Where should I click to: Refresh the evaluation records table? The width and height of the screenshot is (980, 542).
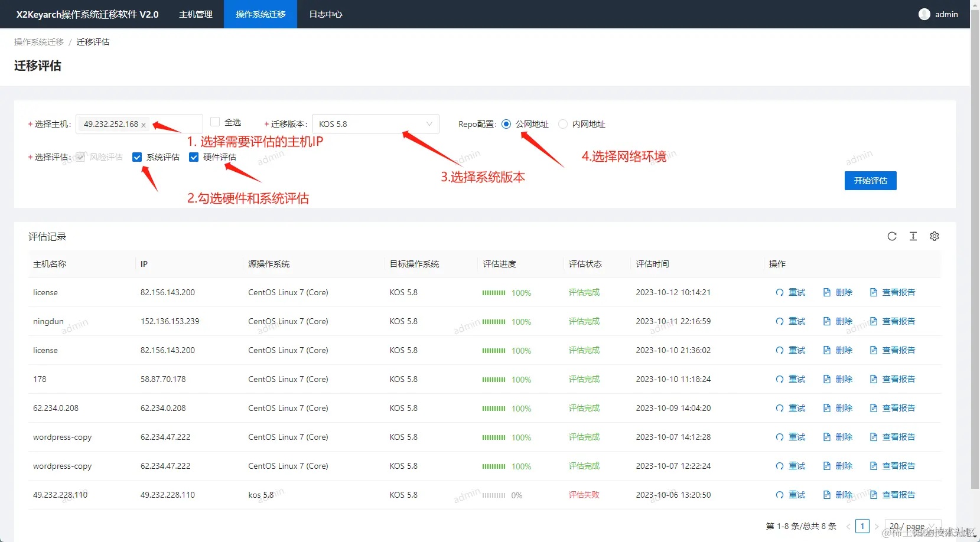point(891,236)
